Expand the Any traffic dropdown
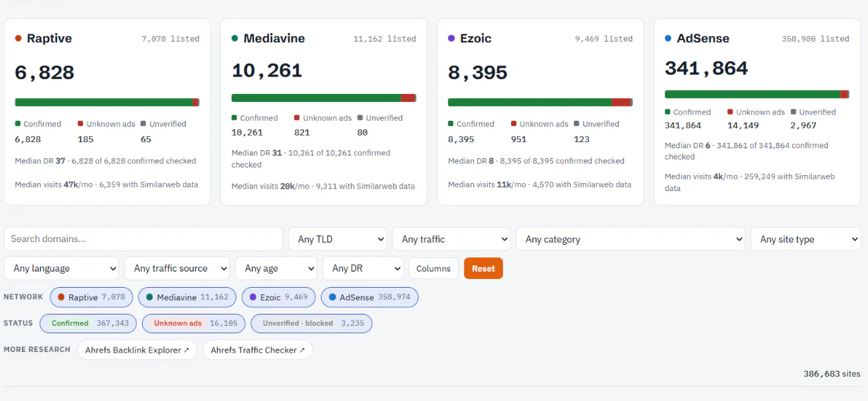 [451, 239]
